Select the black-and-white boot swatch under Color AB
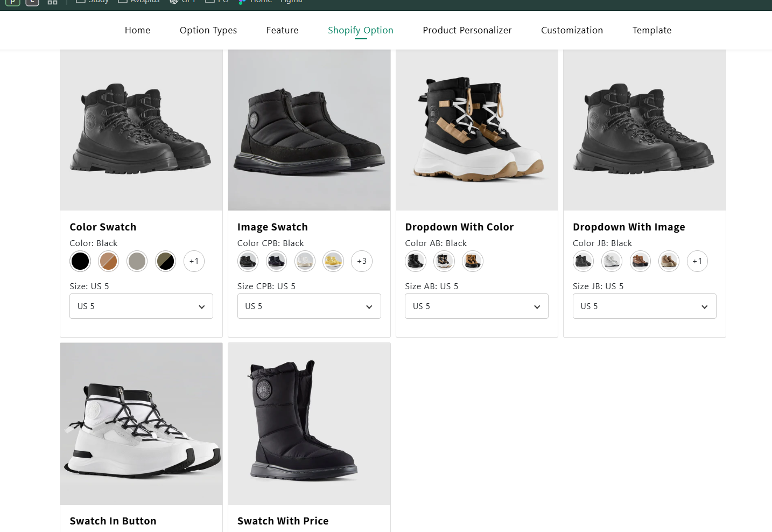The height and width of the screenshot is (532, 772). tap(444, 261)
